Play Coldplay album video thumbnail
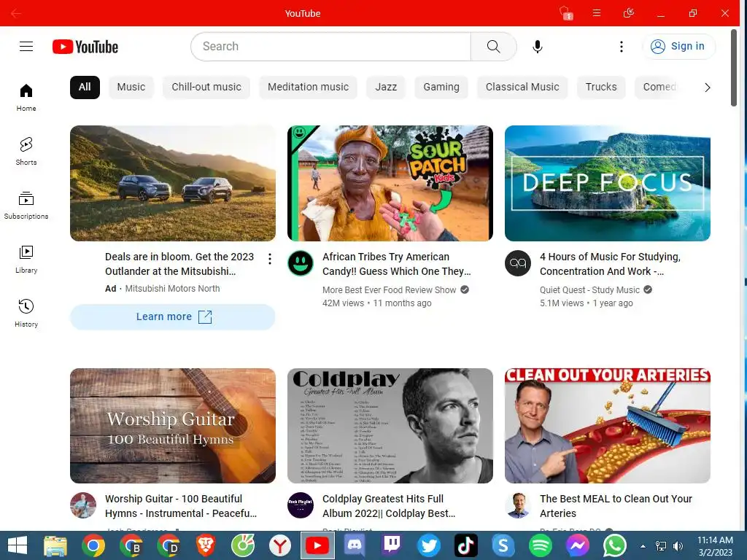Image resolution: width=747 pixels, height=560 pixels. [x=390, y=426]
